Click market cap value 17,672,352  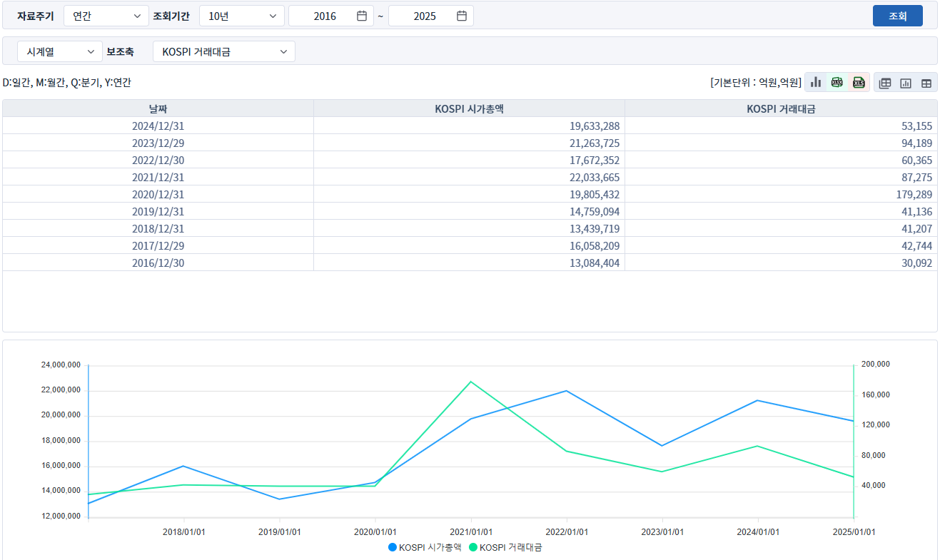595,160
